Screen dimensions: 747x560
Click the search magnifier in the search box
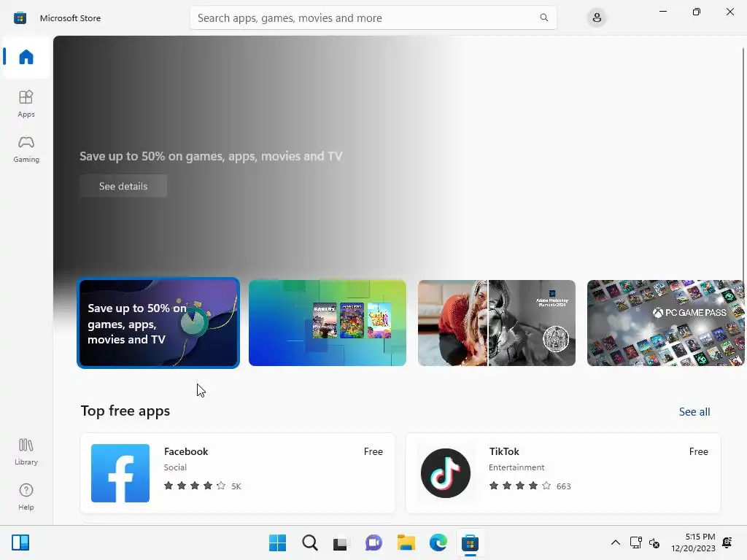click(543, 17)
